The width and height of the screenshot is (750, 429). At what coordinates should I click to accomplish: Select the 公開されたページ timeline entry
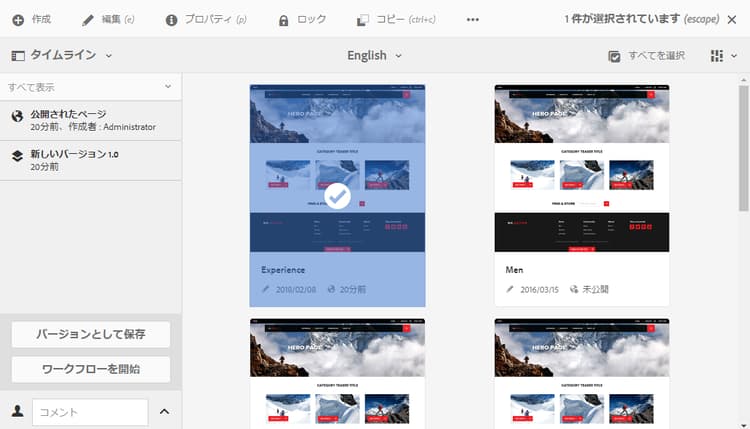coord(91,121)
